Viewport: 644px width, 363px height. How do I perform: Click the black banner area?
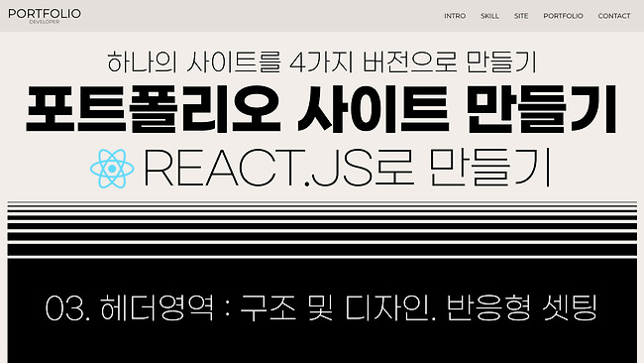click(322, 310)
